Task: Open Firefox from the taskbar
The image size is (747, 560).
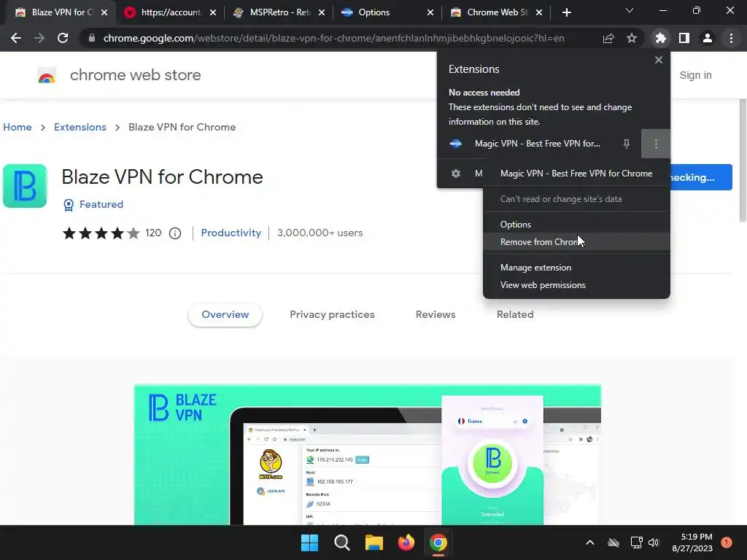Action: coord(406,542)
